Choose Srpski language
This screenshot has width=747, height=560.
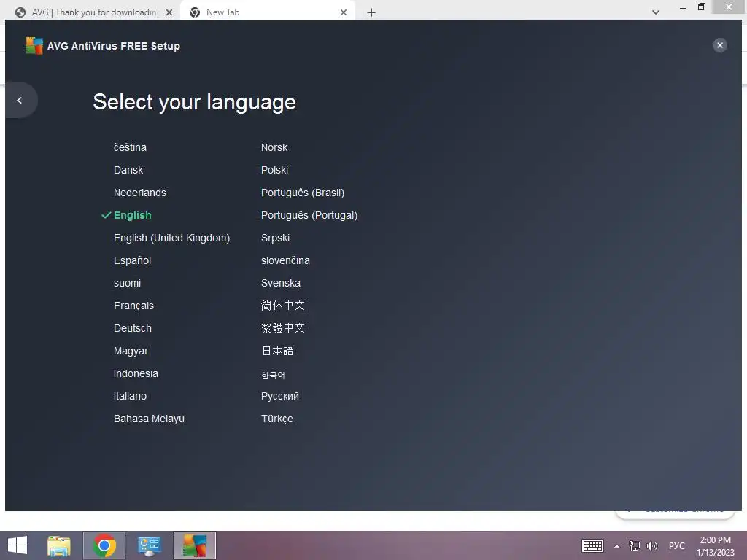click(x=275, y=238)
